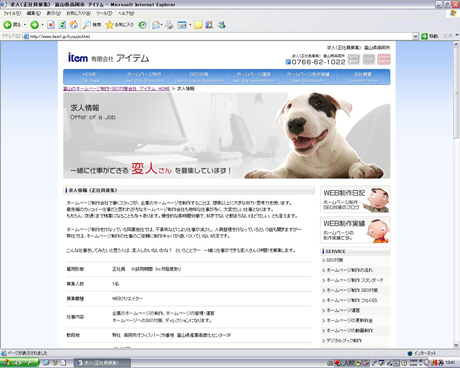Open the WEB制作日記 blog banner
Viewport: 460px width, 368px height.
tap(355, 199)
